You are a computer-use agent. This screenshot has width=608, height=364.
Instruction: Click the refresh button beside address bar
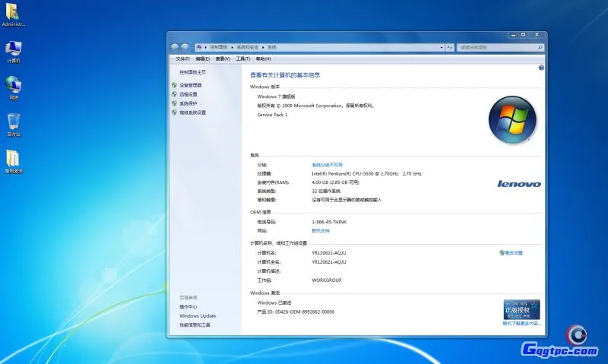point(450,47)
